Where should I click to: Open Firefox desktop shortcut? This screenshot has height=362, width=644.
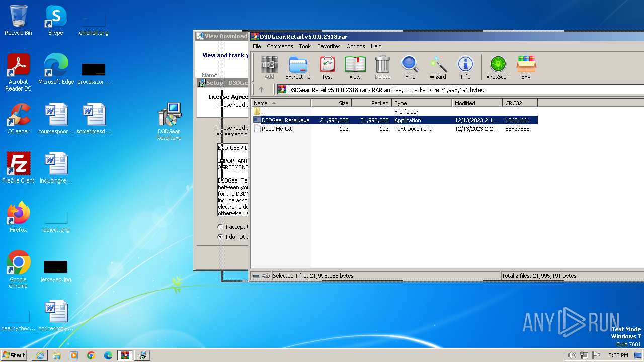(x=18, y=217)
